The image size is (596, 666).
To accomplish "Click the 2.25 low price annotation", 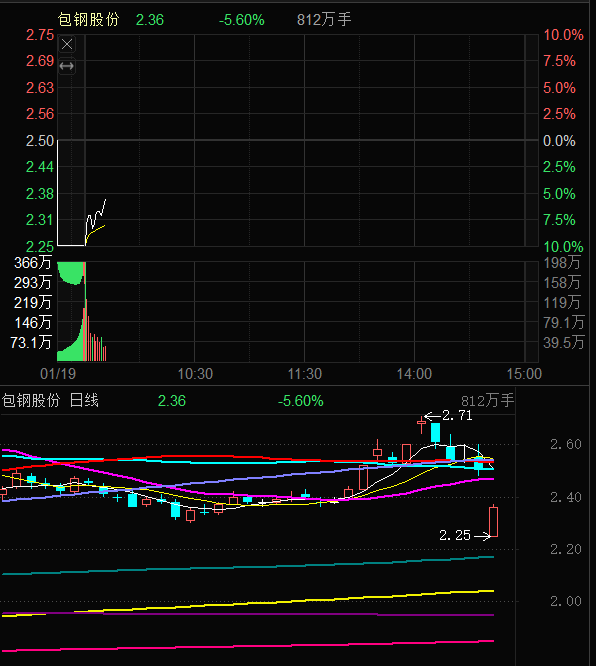I will (x=455, y=535).
